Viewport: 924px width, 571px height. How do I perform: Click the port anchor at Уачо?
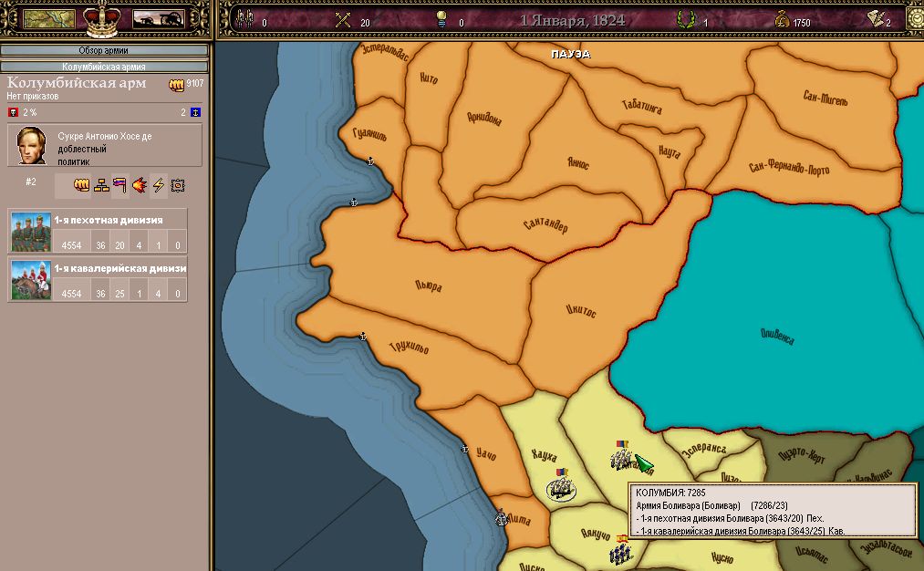(464, 449)
